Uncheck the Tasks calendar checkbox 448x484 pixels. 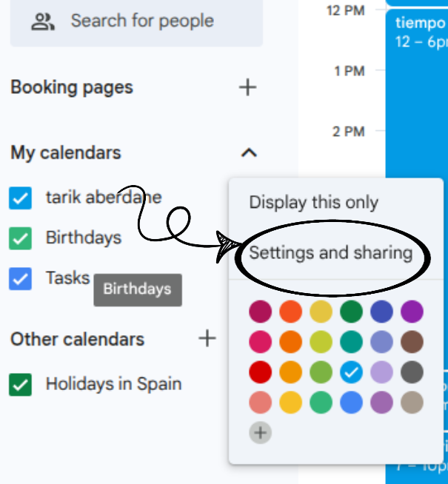coord(21,278)
